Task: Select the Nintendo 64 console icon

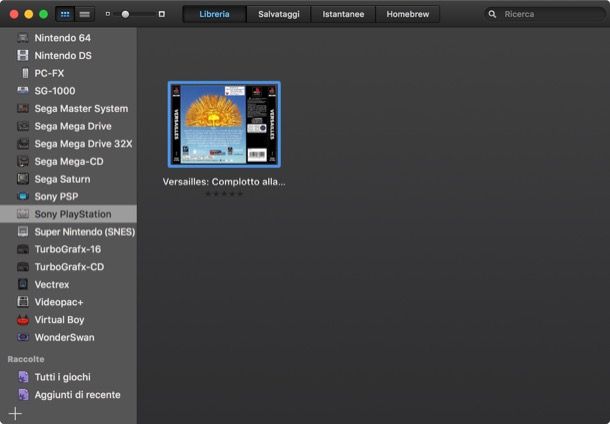Action: coord(23,38)
